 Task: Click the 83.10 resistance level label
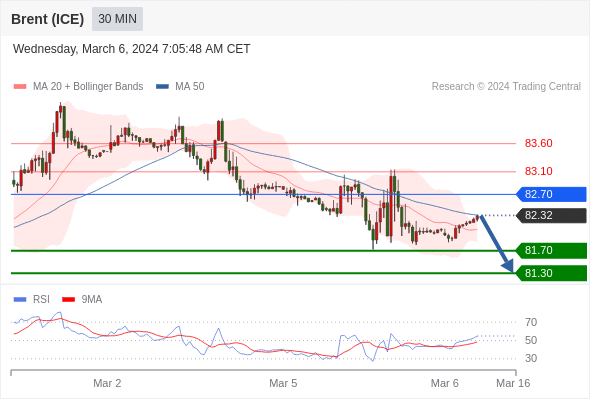point(538,171)
